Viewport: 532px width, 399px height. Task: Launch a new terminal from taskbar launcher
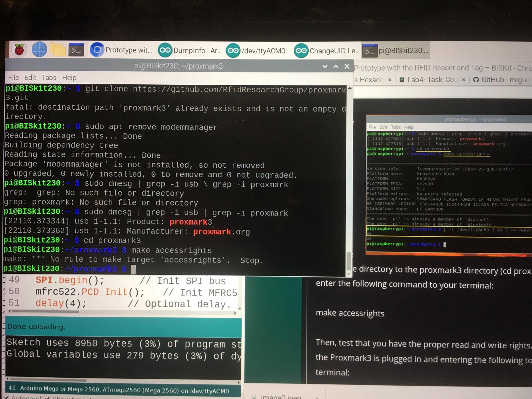[76, 50]
